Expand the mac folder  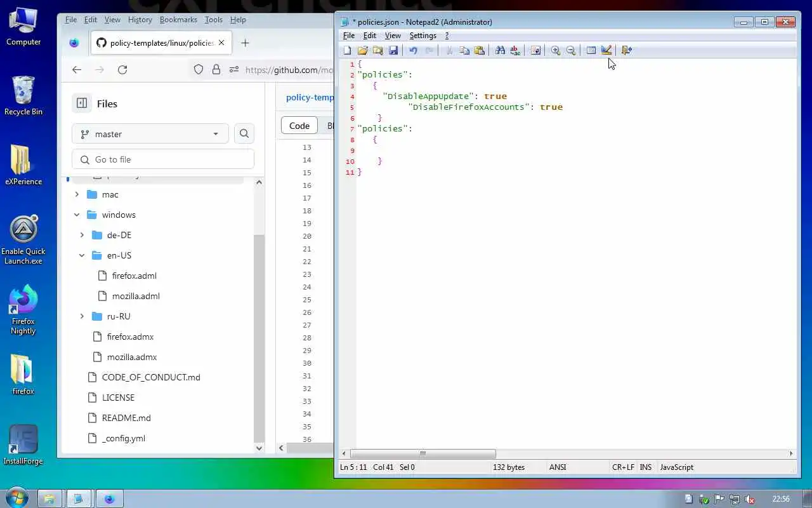click(x=77, y=194)
